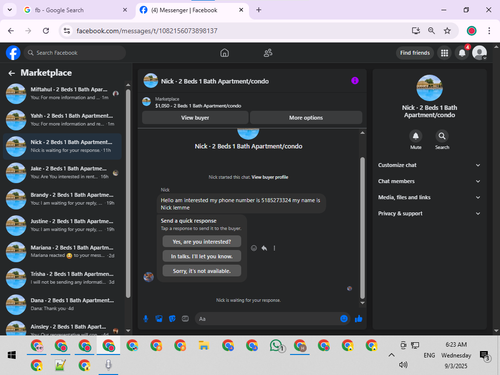Send a thumbs-up like

pyautogui.click(x=359, y=319)
